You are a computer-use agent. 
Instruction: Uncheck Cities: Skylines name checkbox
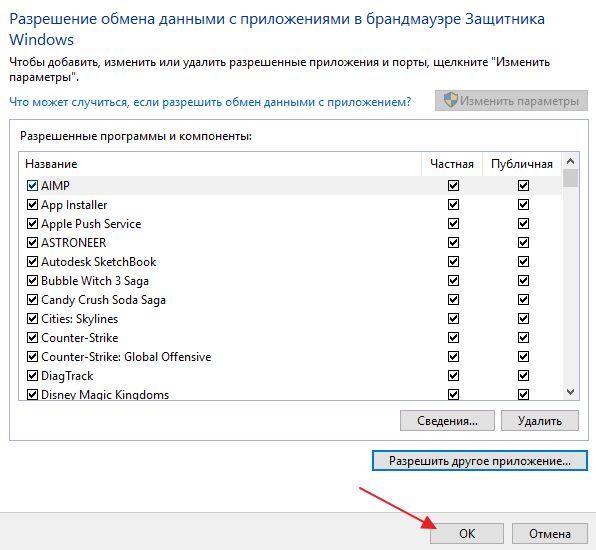click(32, 319)
